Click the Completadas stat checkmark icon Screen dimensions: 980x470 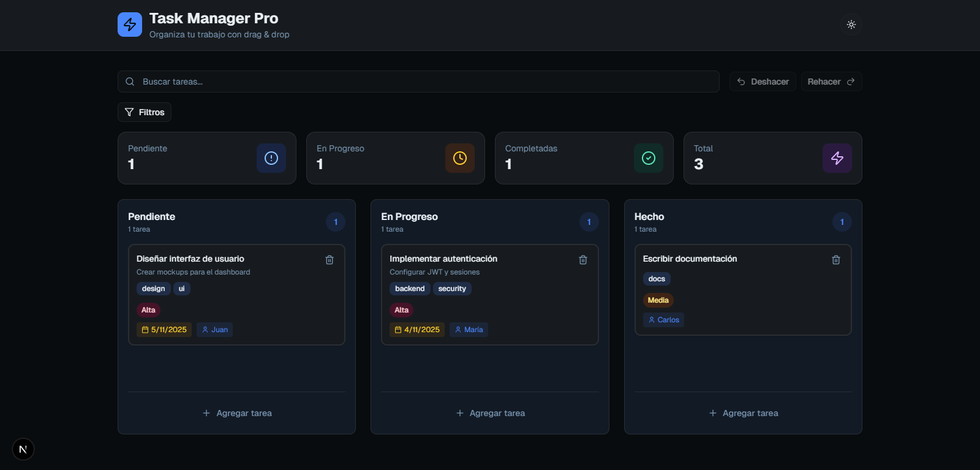click(649, 158)
